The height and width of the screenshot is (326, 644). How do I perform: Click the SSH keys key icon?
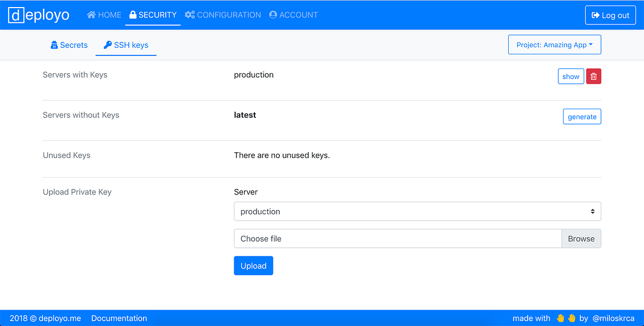pyautogui.click(x=108, y=45)
